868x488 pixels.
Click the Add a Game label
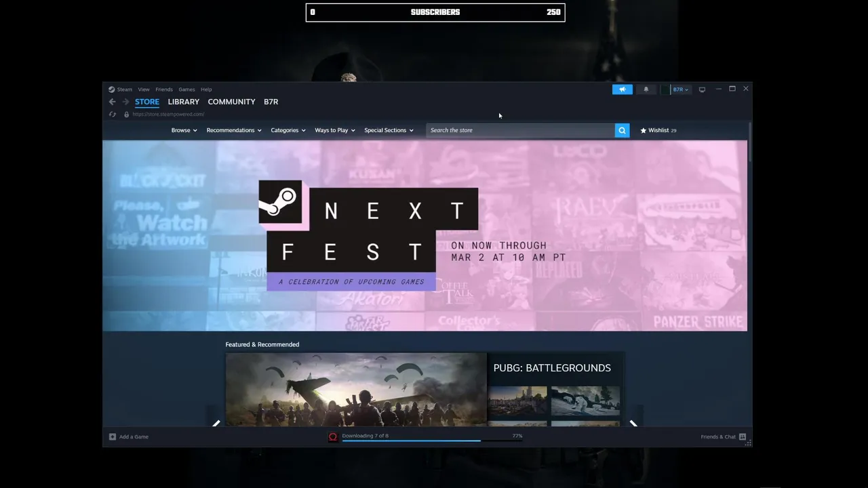[134, 436]
